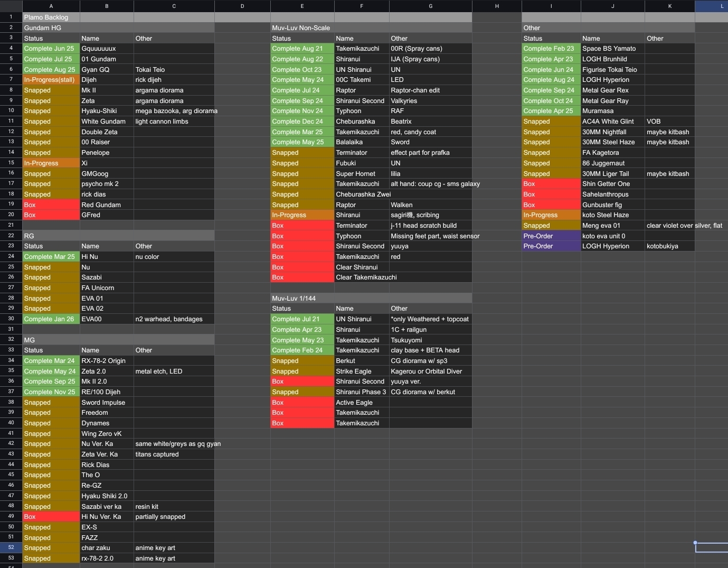The width and height of the screenshot is (728, 568).
Task: Click the red 'Box' cell beside Red Gundam
Action: [51, 204]
